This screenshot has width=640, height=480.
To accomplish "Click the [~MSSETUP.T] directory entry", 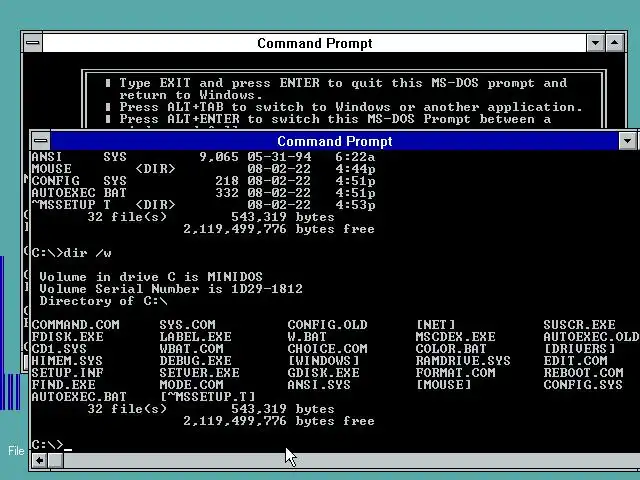I will (208, 397).
